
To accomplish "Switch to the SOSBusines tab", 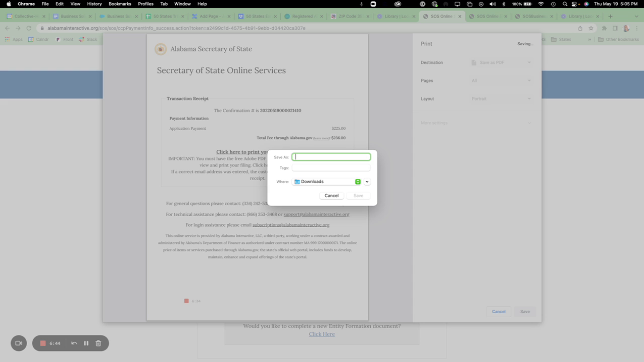I will 534,16.
